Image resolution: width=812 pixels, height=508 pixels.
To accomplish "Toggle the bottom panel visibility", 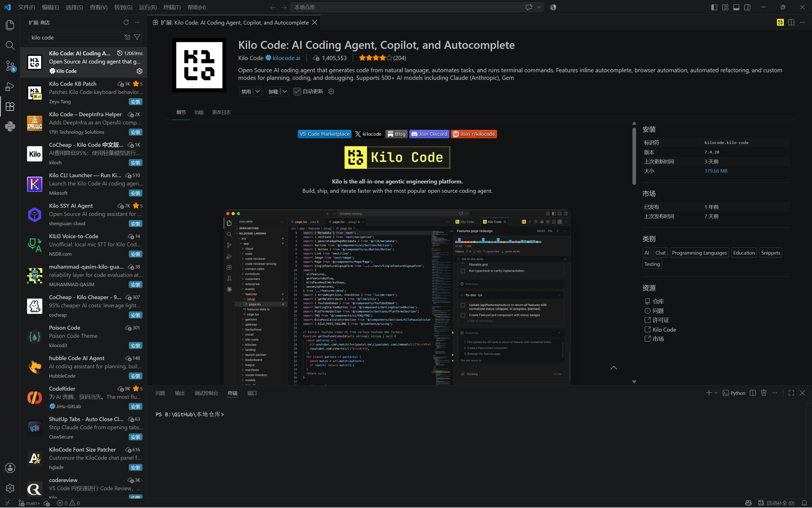I will click(736, 7).
